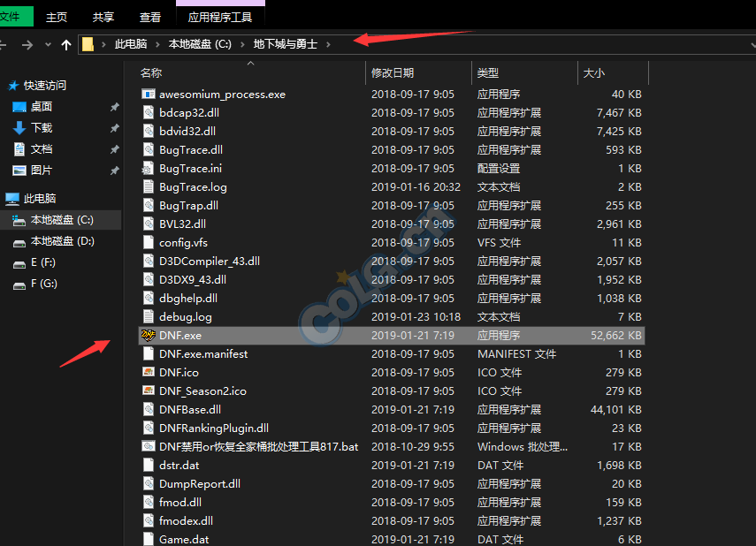Go forward with the forward arrow
Screen dimensions: 756x546
pos(27,45)
